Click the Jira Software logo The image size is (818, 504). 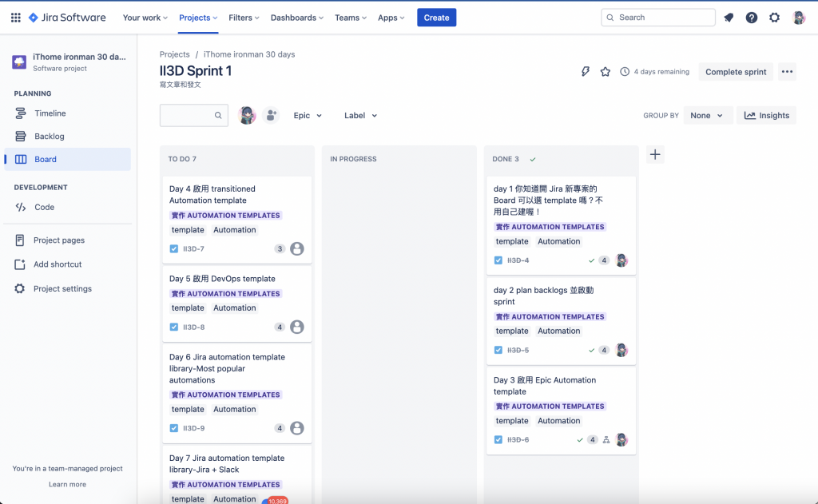point(67,18)
